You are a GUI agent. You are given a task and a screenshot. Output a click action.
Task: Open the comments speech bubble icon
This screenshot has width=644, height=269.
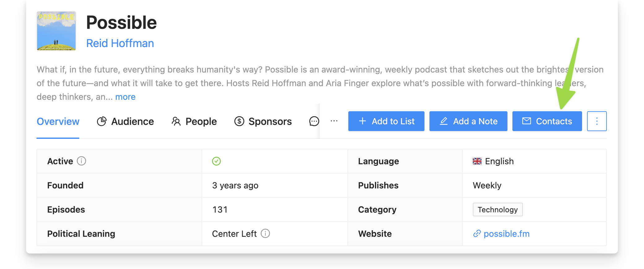point(314,121)
